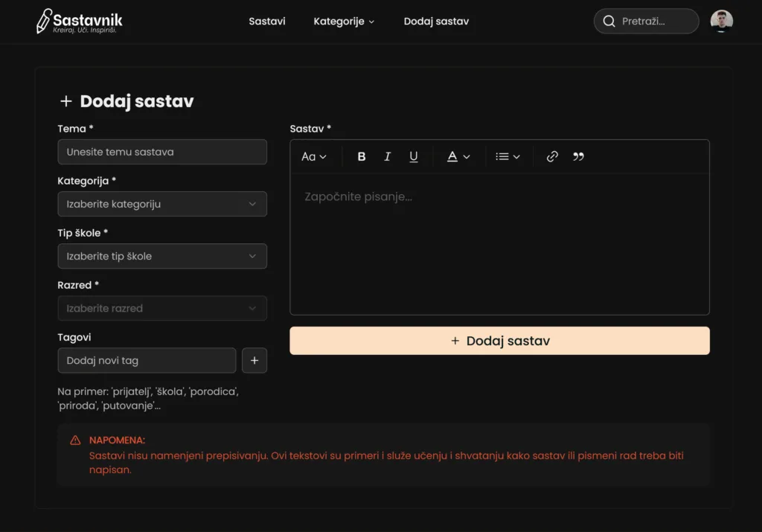Screen dimensions: 762x532
Task: Expand the list style dropdown
Action: (508, 157)
